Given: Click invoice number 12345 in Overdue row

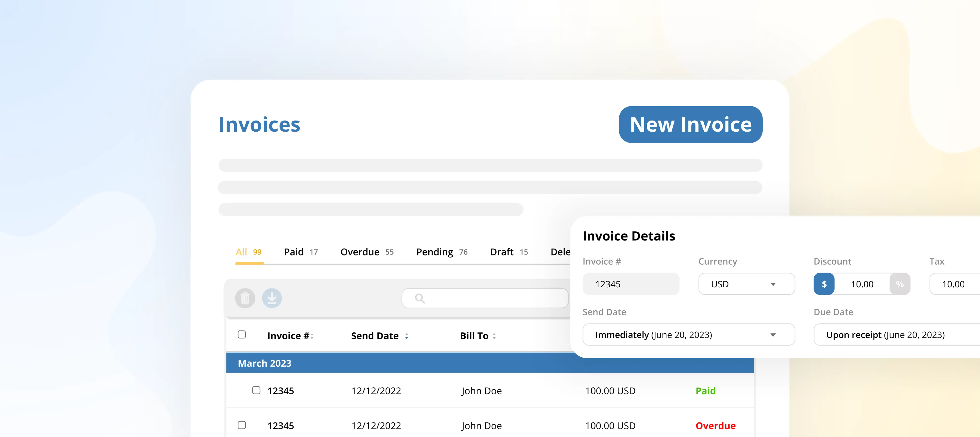Looking at the screenshot, I should click(280, 426).
